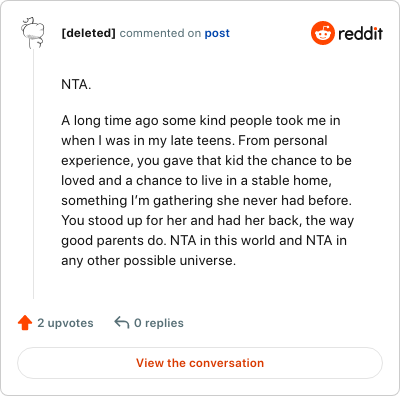The height and width of the screenshot is (396, 400).
Task: Click the line starting "something I'm gathering"
Action: point(206,200)
